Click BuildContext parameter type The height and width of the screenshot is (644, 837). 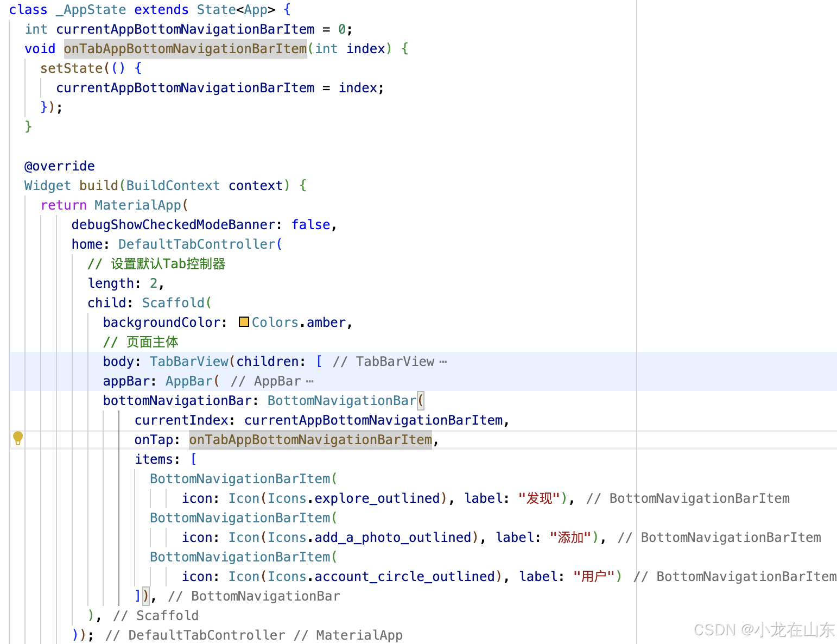[173, 186]
